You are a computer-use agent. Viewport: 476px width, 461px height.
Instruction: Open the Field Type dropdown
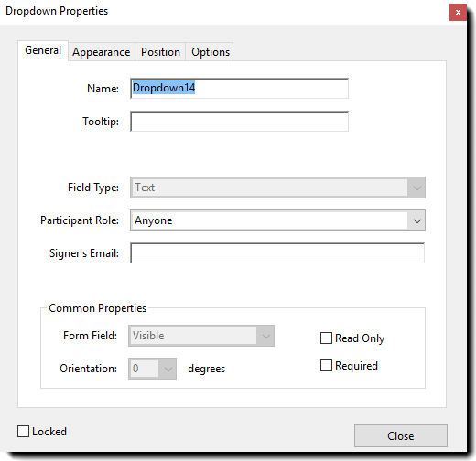(x=277, y=188)
